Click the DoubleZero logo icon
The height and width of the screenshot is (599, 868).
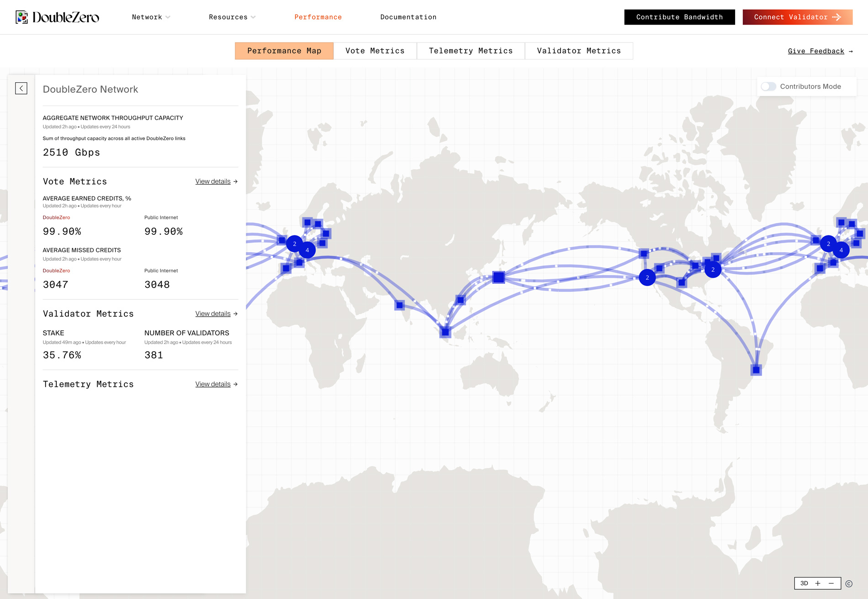[21, 17]
